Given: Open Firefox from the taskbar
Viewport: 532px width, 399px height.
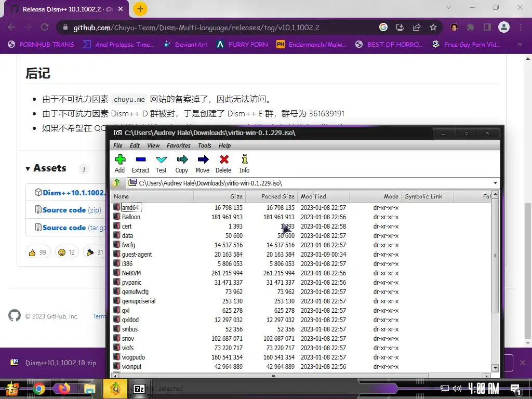Looking at the screenshot, I should click(x=64, y=389).
